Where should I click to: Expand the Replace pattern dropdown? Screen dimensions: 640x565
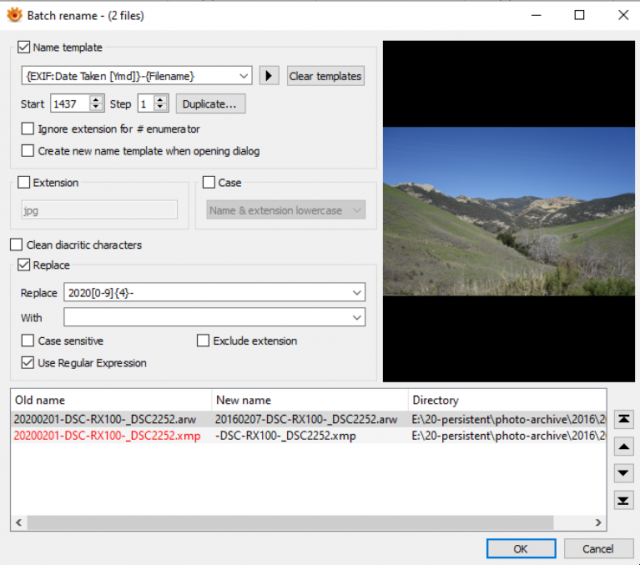pos(357,293)
